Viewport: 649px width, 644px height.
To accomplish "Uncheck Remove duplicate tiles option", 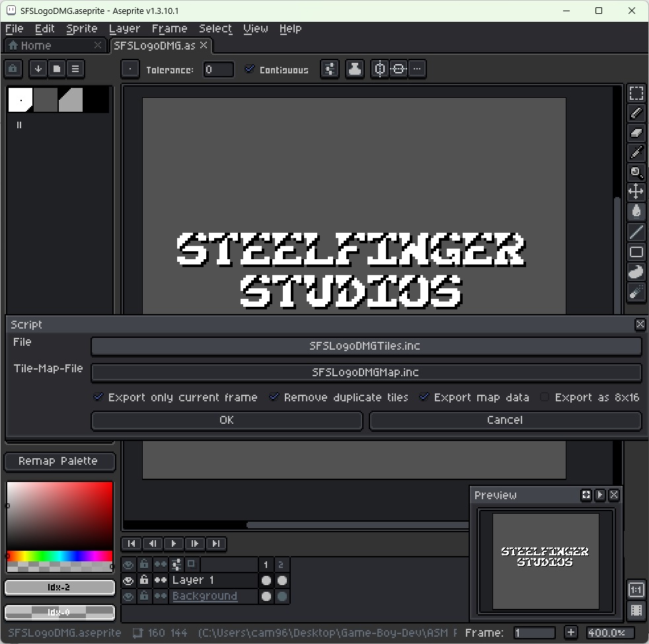I will (x=273, y=397).
